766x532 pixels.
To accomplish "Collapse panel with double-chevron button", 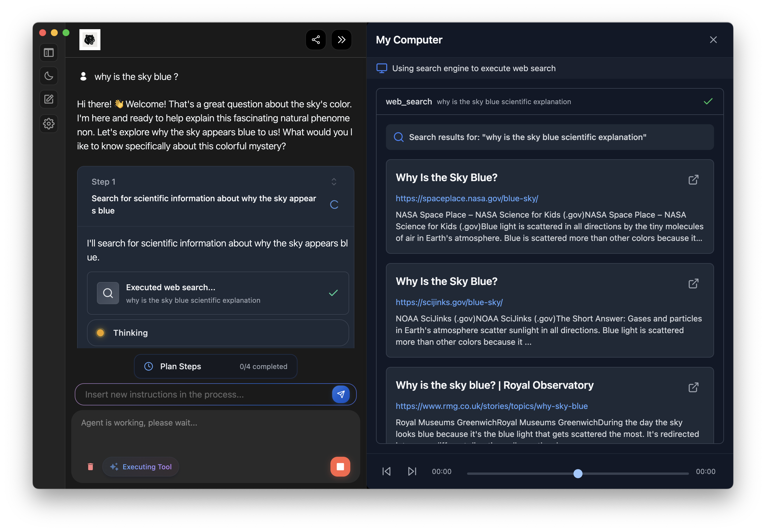I will [x=341, y=40].
